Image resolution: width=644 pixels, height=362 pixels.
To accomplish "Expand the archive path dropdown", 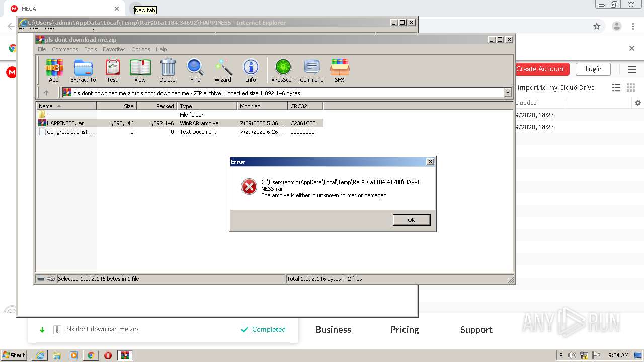I will [508, 93].
